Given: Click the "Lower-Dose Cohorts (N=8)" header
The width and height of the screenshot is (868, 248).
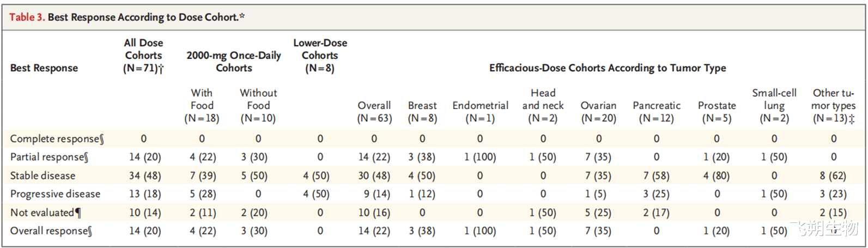Looking at the screenshot, I should [x=320, y=56].
